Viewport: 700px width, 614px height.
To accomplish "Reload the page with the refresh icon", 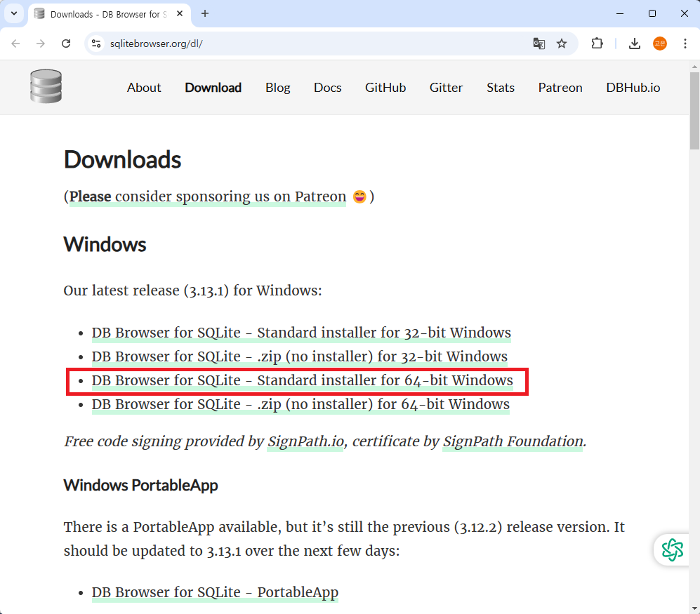I will (x=66, y=44).
